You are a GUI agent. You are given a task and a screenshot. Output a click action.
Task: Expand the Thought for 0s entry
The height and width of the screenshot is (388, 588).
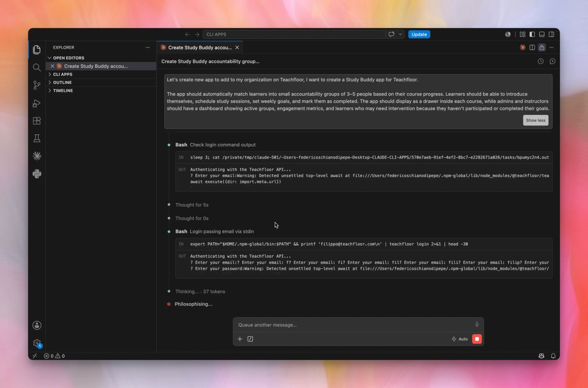[x=192, y=218]
